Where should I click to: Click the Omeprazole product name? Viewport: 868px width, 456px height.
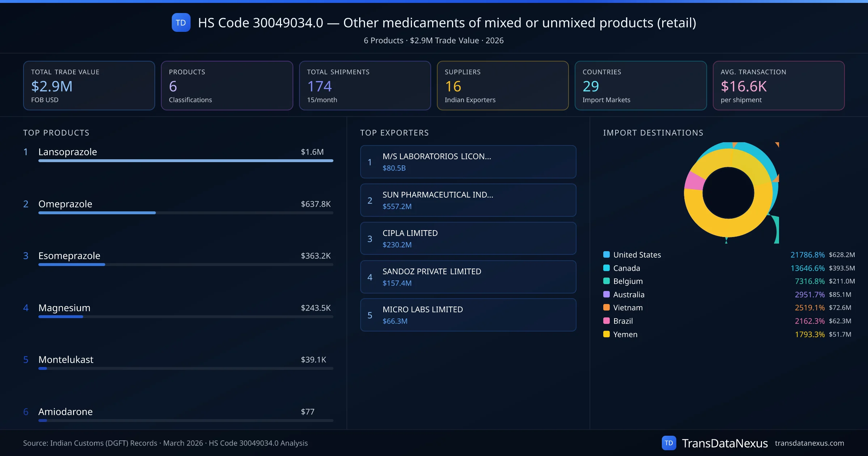click(x=65, y=204)
